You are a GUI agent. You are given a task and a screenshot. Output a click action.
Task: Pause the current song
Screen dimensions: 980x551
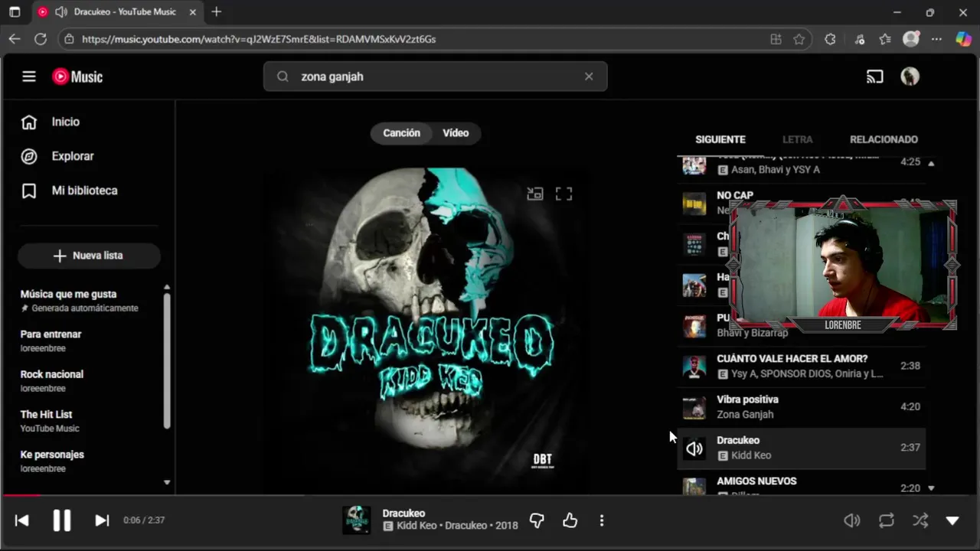point(62,520)
